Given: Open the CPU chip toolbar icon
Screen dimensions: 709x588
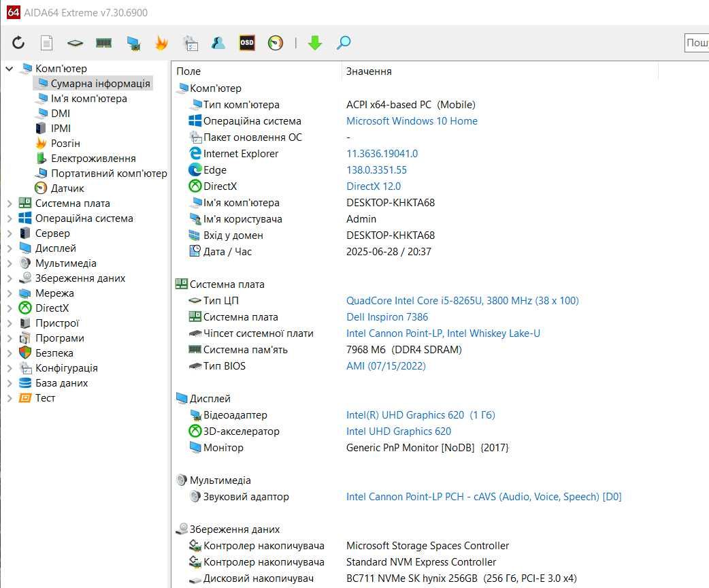Looking at the screenshot, I should (75, 43).
